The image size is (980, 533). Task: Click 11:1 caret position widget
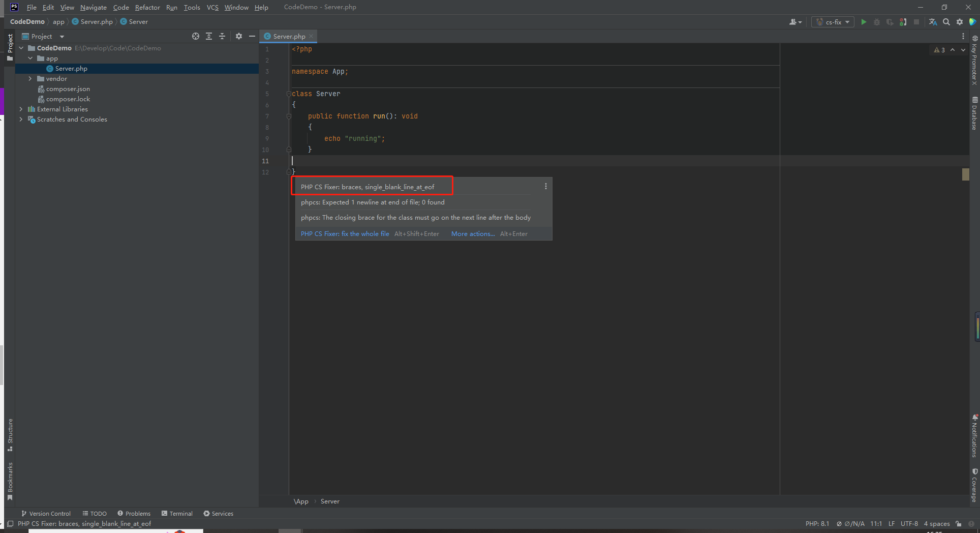(876, 524)
